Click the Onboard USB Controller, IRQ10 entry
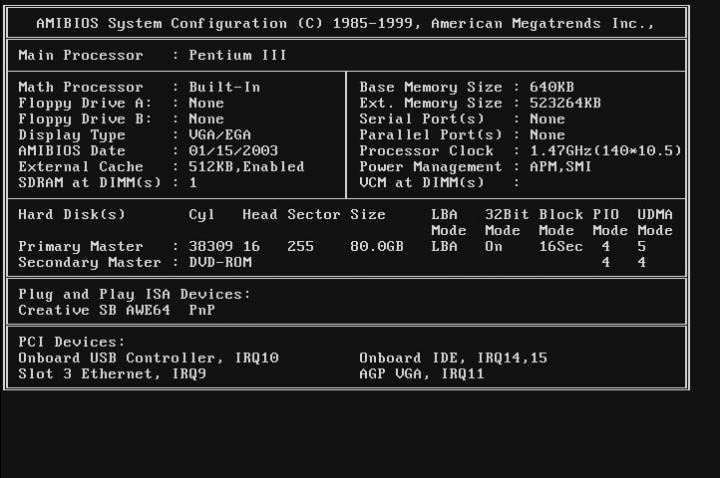This screenshot has width=720, height=478. [x=148, y=358]
